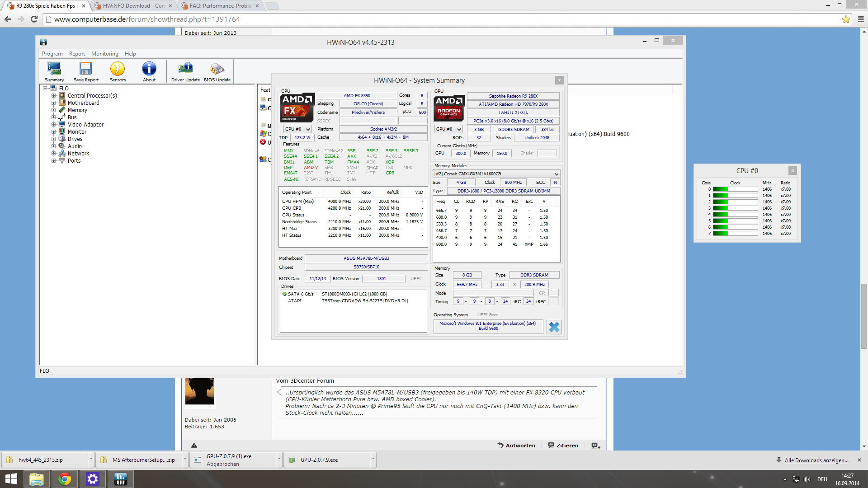This screenshot has width=868, height=488.
Task: Open the CPU #0 selector dropdown
Action: coord(297,129)
